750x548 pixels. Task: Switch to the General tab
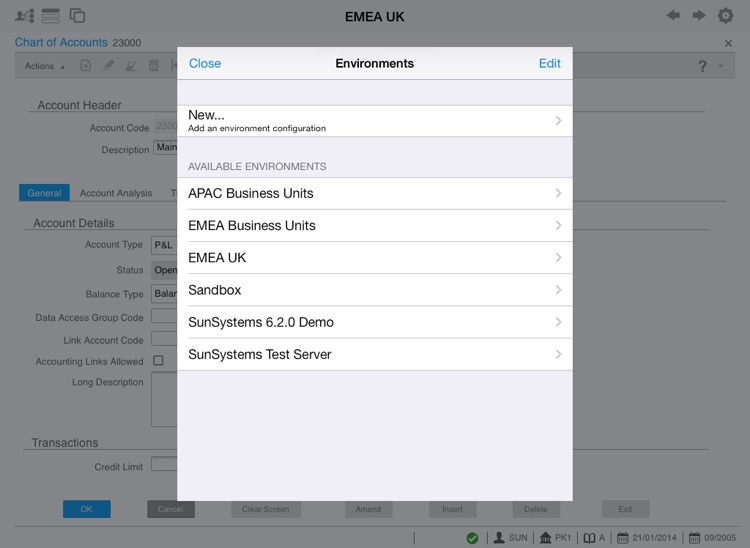44,193
